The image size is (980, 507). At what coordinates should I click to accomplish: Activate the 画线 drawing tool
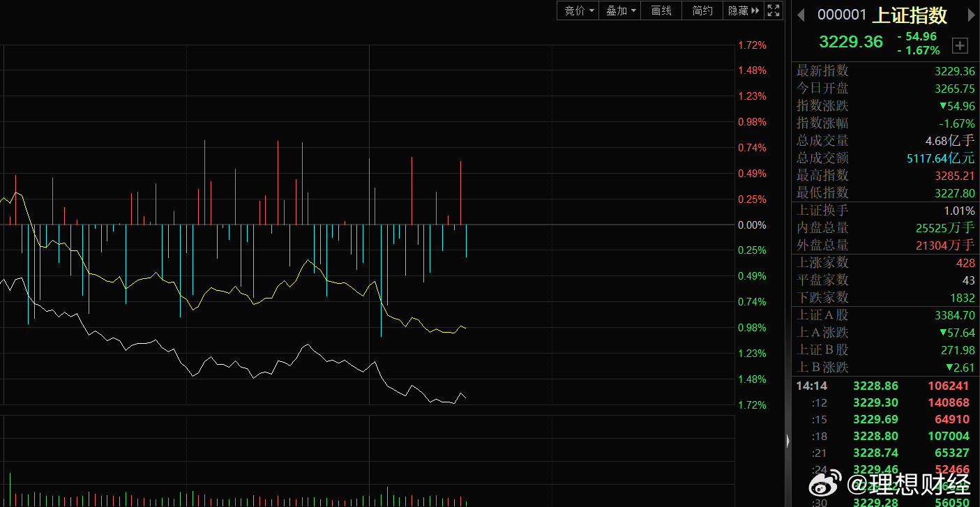(661, 10)
